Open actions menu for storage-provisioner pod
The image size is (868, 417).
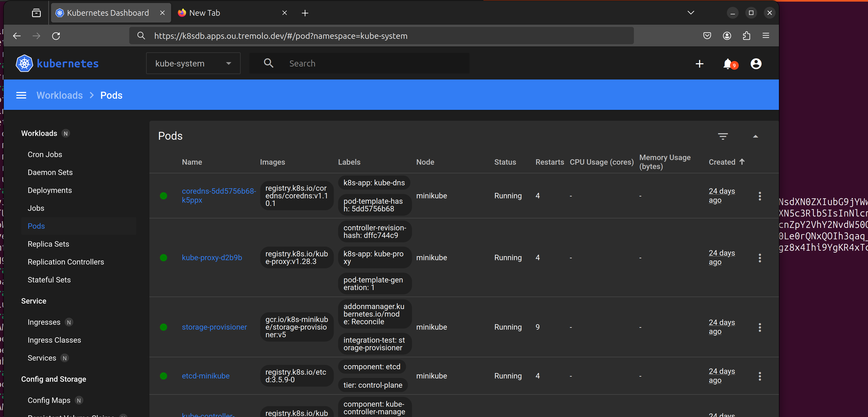pos(759,327)
